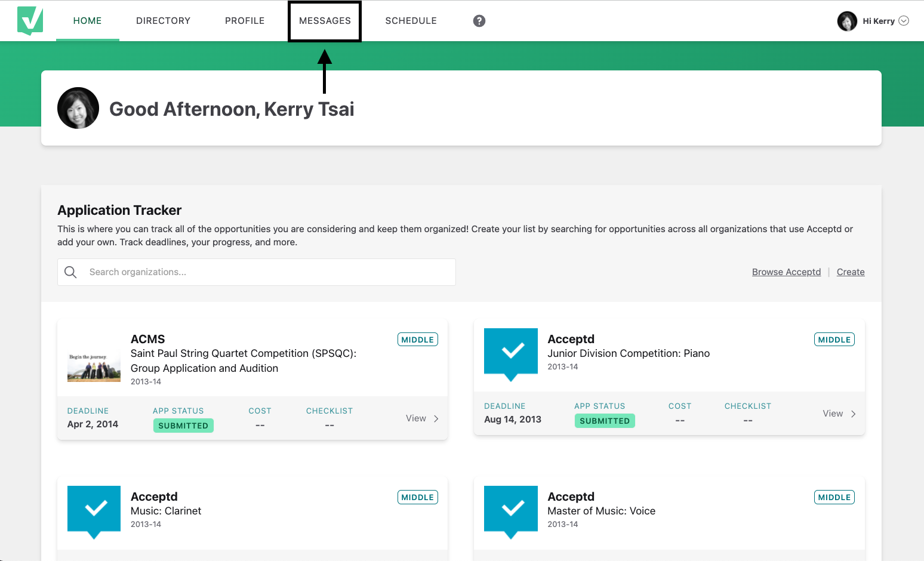This screenshot has height=561, width=924.
Task: Follow the Browse Acceptd link
Action: [x=786, y=272]
